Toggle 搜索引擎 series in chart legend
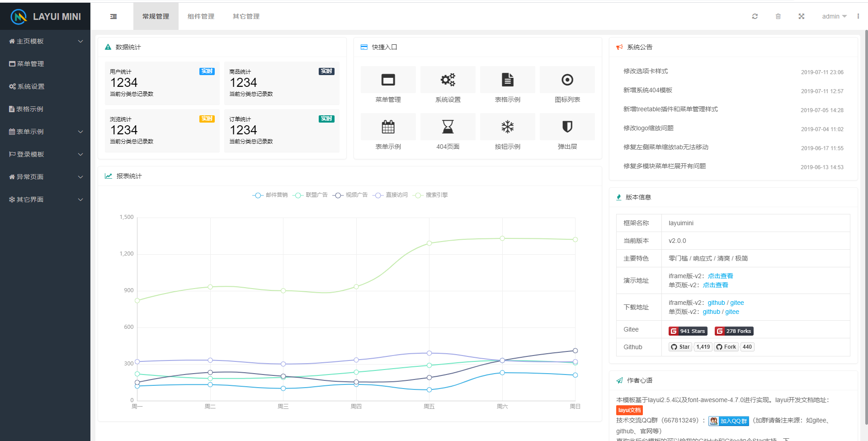Screen dimensions: 868x441 431,195
